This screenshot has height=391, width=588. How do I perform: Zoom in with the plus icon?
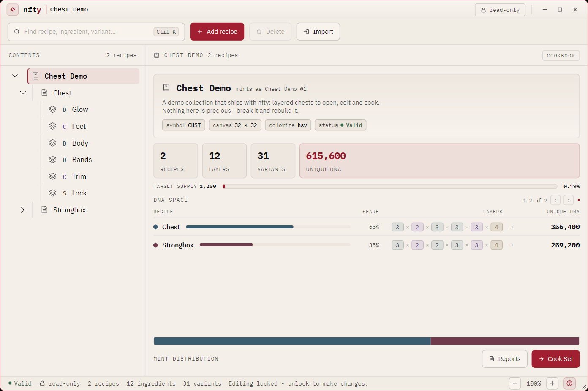[552, 383]
